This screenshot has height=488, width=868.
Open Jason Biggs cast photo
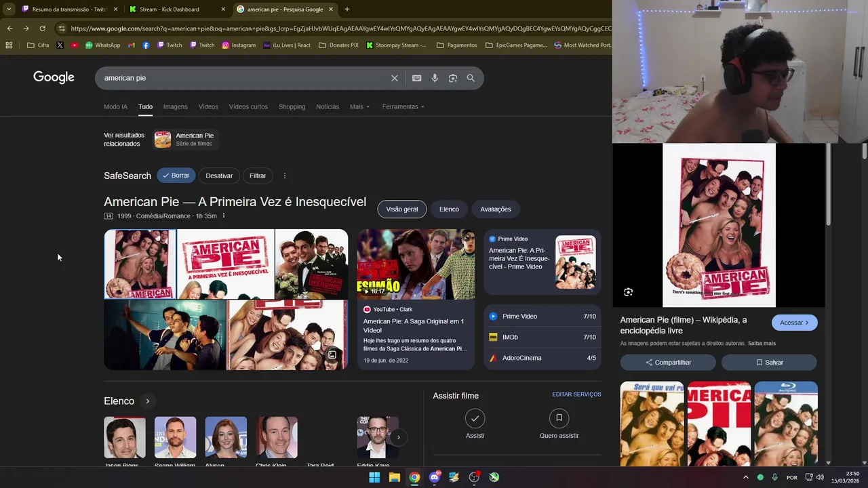coord(125,438)
